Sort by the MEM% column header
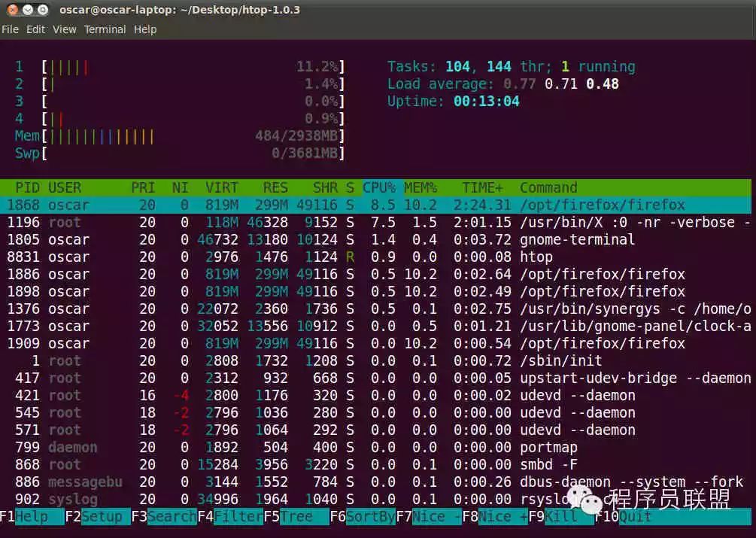The width and height of the screenshot is (756, 538). pos(421,187)
